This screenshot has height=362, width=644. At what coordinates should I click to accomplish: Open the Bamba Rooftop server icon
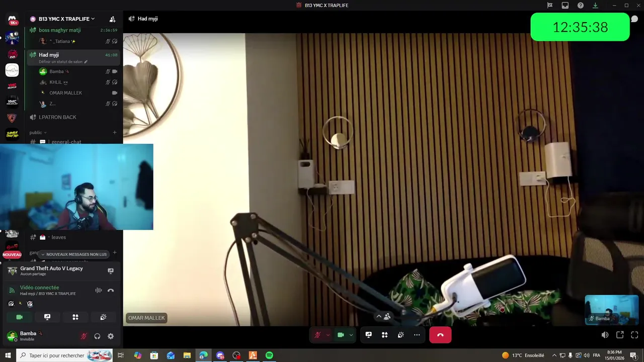pyautogui.click(x=12, y=134)
